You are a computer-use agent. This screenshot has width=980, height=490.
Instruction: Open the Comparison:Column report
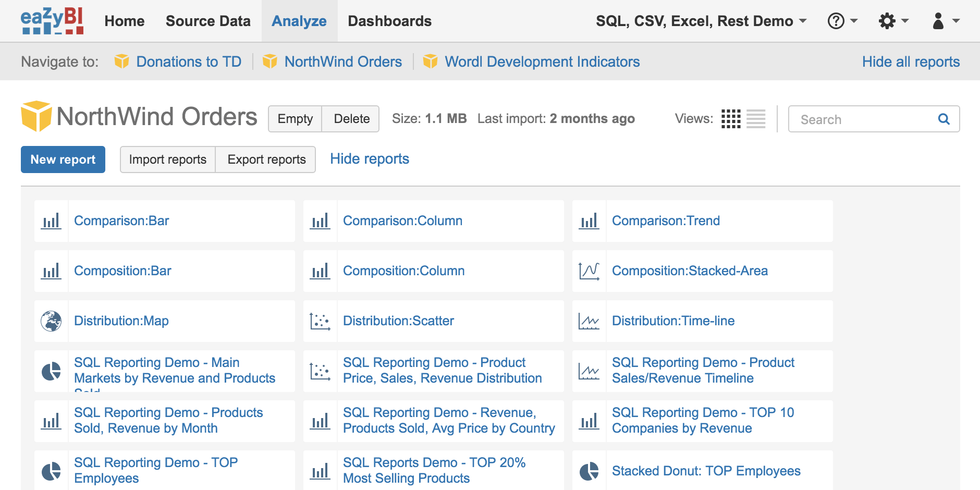tap(402, 220)
